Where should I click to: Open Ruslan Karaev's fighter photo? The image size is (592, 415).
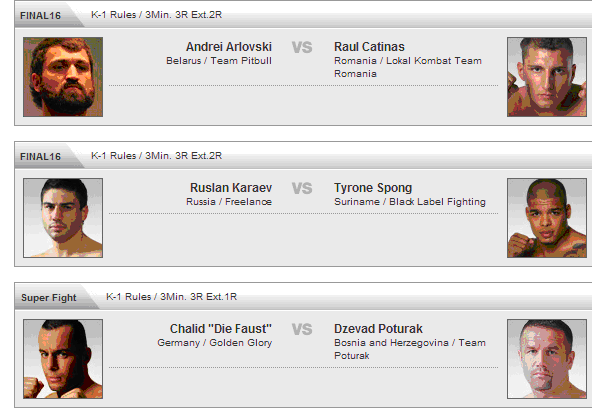pos(63,218)
